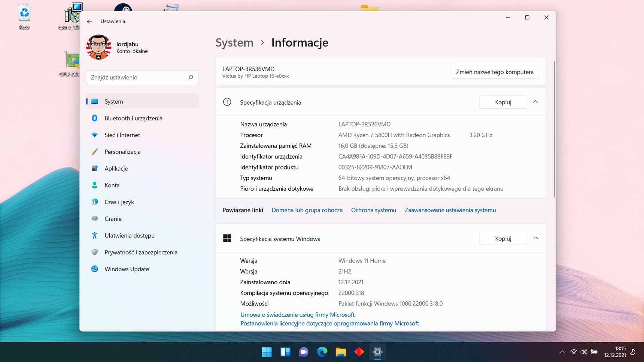Open Konta settings
This screenshot has height=362, width=644.
142,185
